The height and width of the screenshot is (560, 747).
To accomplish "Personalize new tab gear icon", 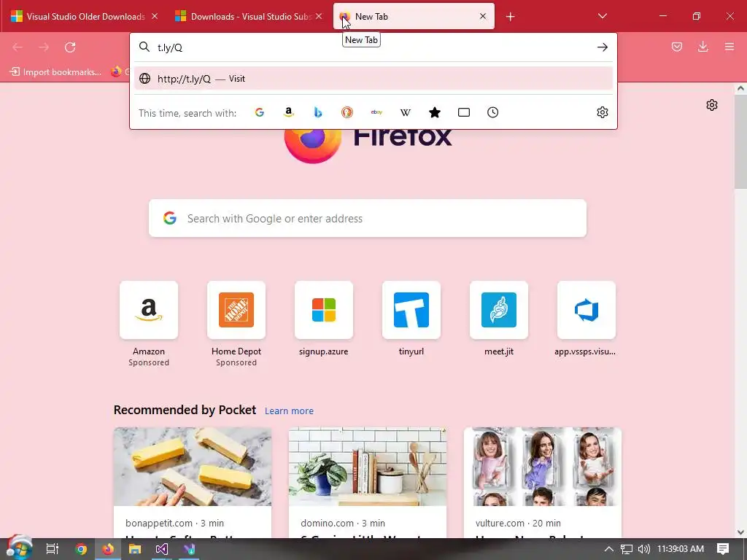I will [712, 105].
